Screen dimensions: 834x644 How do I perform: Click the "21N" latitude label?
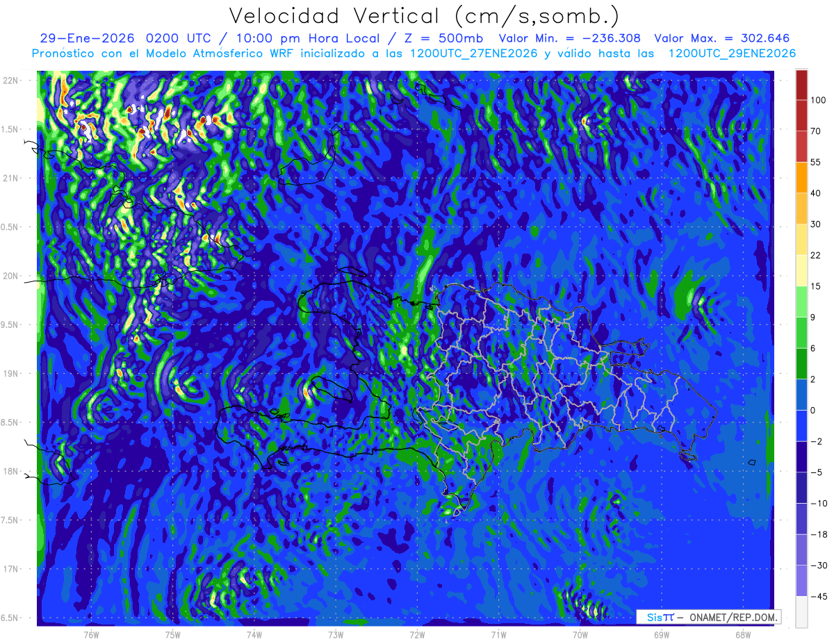[12, 179]
